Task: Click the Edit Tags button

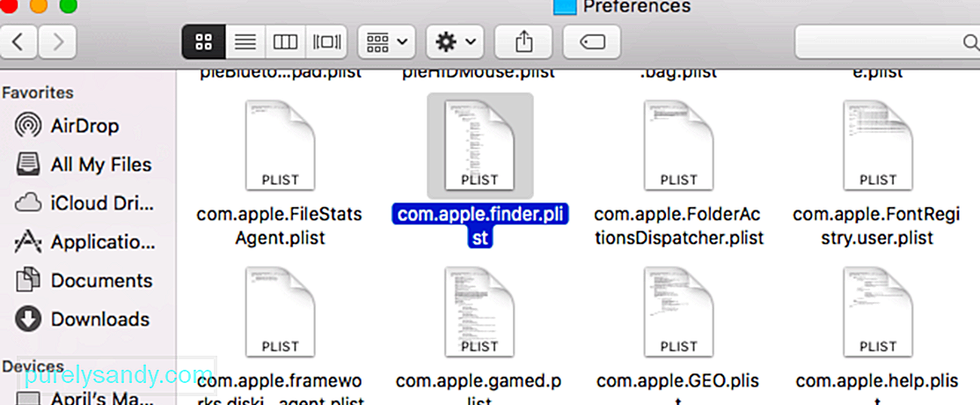Action: coord(591,42)
